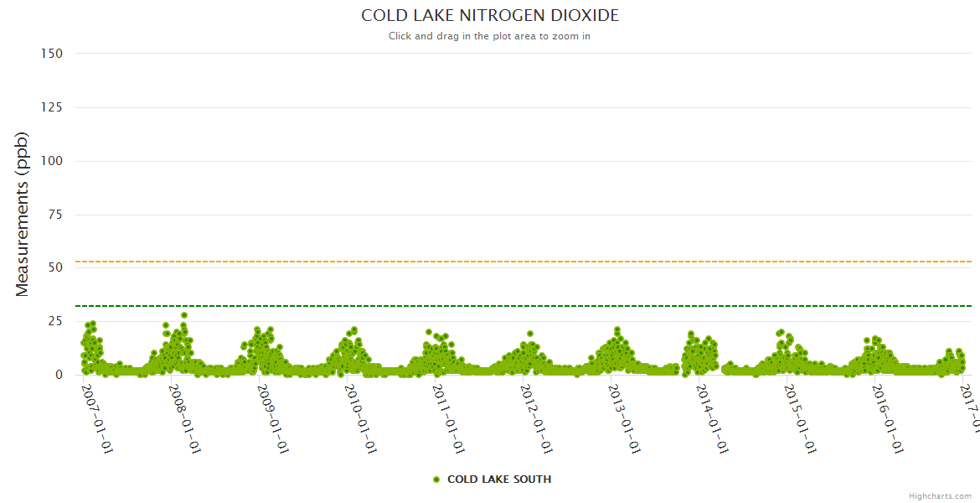Click the 2010-01-01 x-axis label
This screenshot has height=503, width=980.
(x=361, y=418)
